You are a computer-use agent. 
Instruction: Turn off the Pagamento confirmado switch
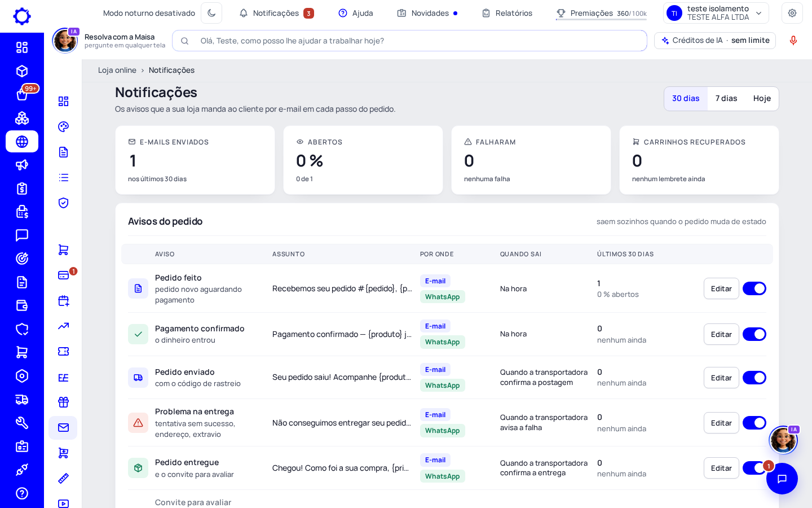coord(754,334)
